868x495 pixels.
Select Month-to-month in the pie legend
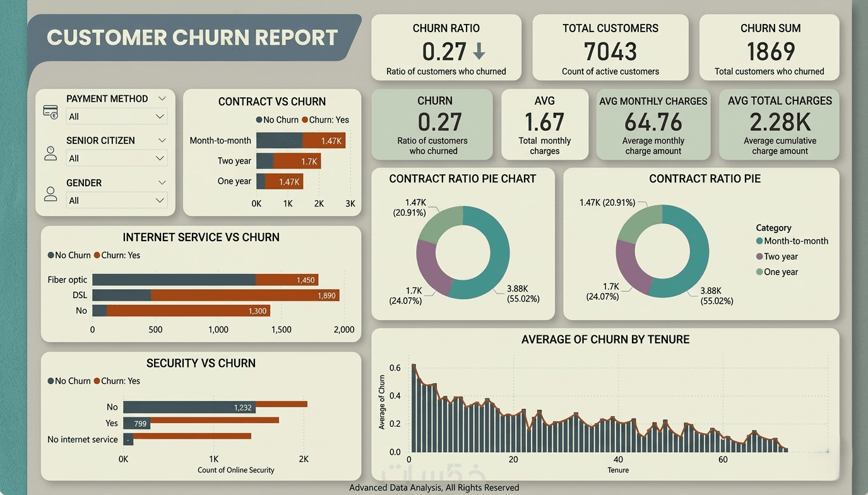point(792,241)
